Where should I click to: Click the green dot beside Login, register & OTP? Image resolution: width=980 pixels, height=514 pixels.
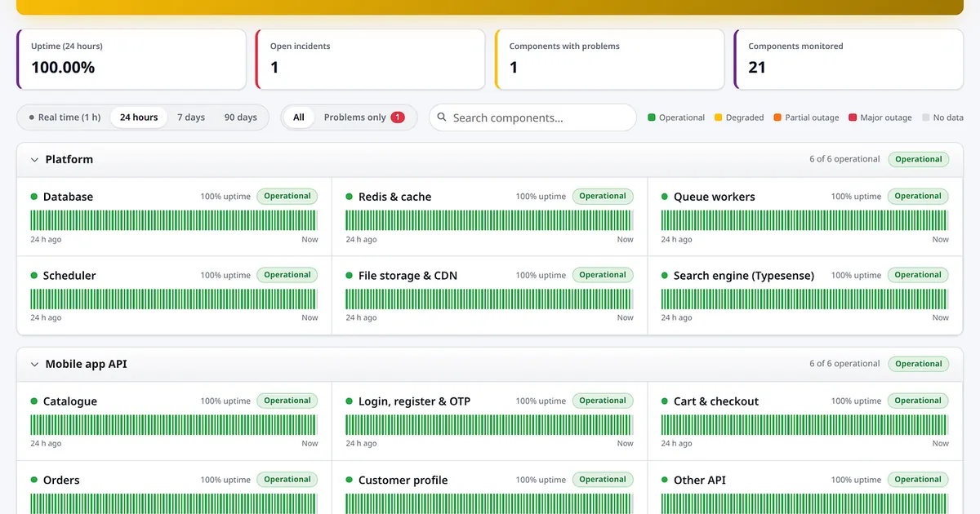[x=350, y=401]
